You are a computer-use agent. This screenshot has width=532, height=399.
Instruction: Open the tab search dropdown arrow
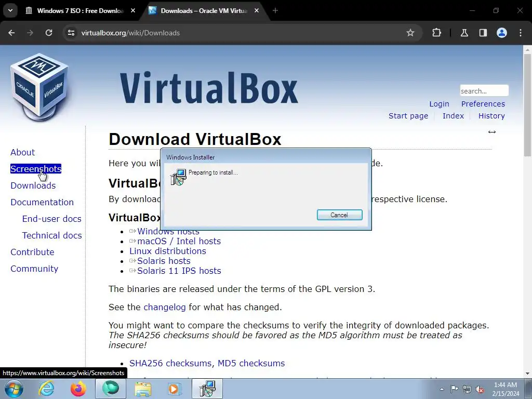coord(10,10)
